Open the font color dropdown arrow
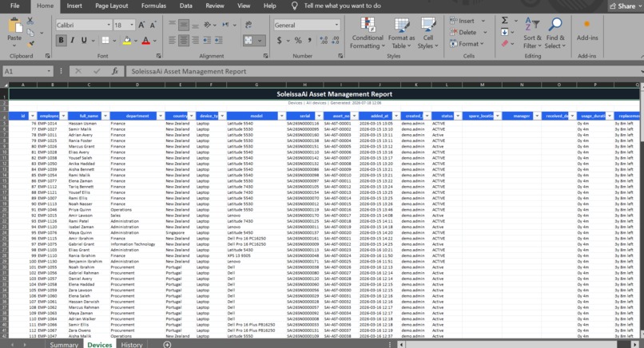Screen dimensions: 644x348 click(x=155, y=41)
